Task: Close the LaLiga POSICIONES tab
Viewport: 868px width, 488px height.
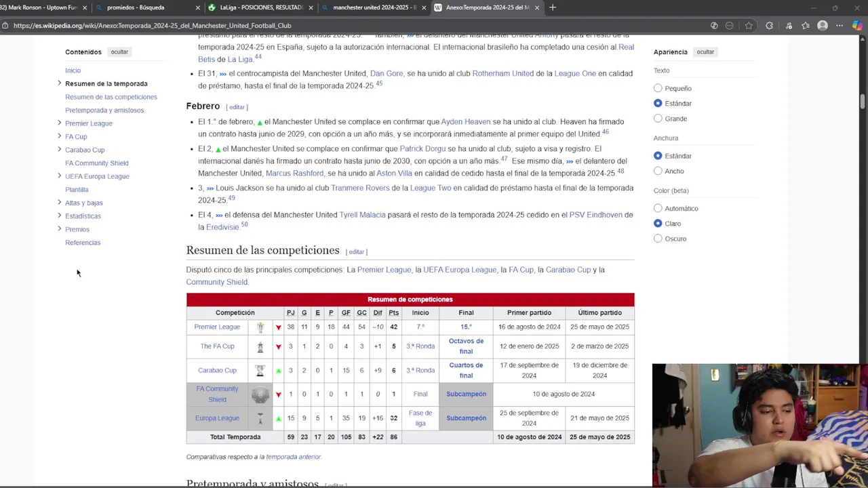Action: [311, 8]
